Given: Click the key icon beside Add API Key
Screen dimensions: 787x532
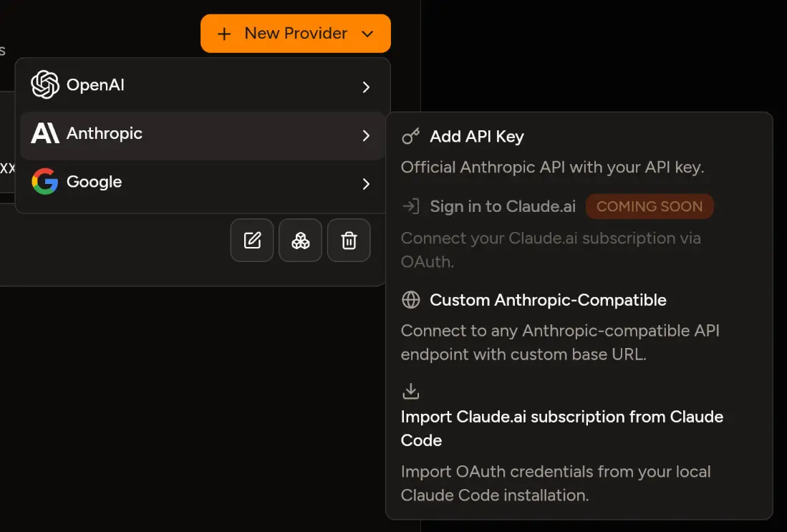Looking at the screenshot, I should tap(411, 137).
